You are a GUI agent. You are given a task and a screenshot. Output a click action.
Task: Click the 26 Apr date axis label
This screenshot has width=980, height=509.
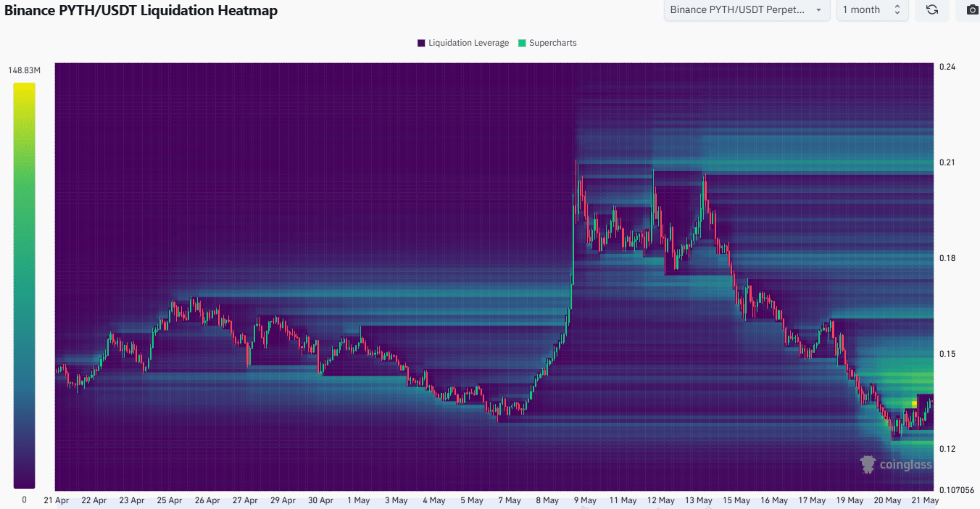(207, 500)
